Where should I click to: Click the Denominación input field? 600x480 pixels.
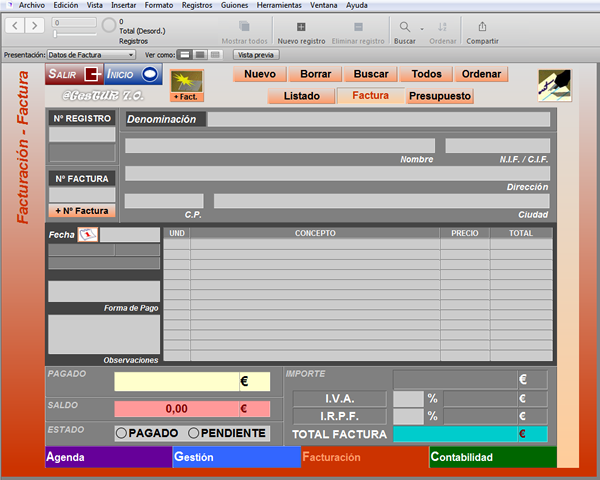click(379, 119)
